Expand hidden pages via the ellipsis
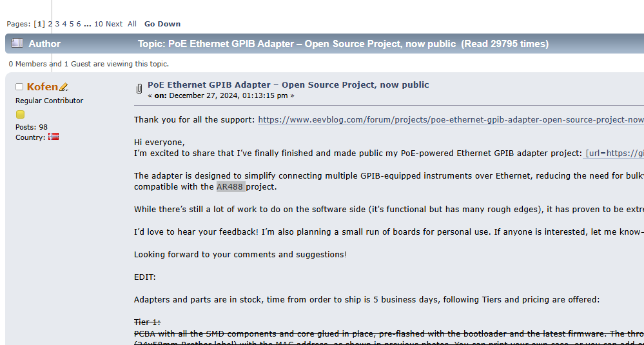This screenshot has height=345, width=644. pos(87,24)
